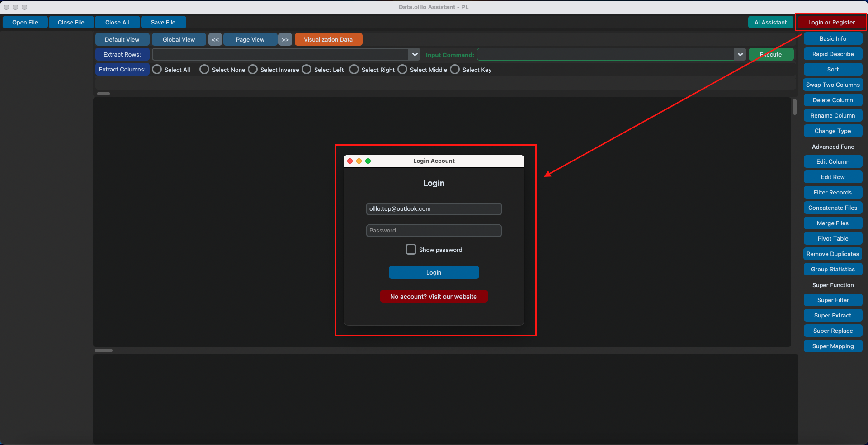
Task: Switch to Global View
Action: pyautogui.click(x=179, y=40)
